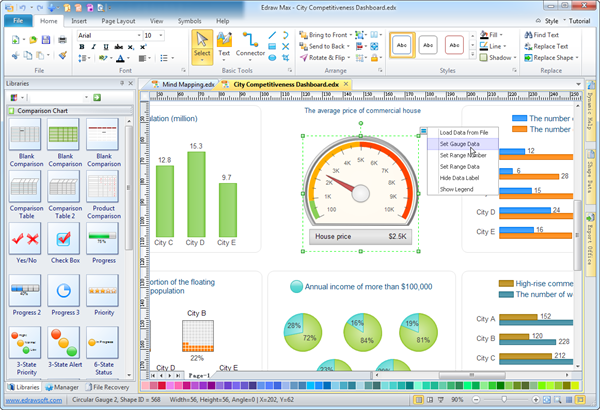The height and width of the screenshot is (410, 600).
Task: Toggle Bold formatting
Action: (82, 47)
